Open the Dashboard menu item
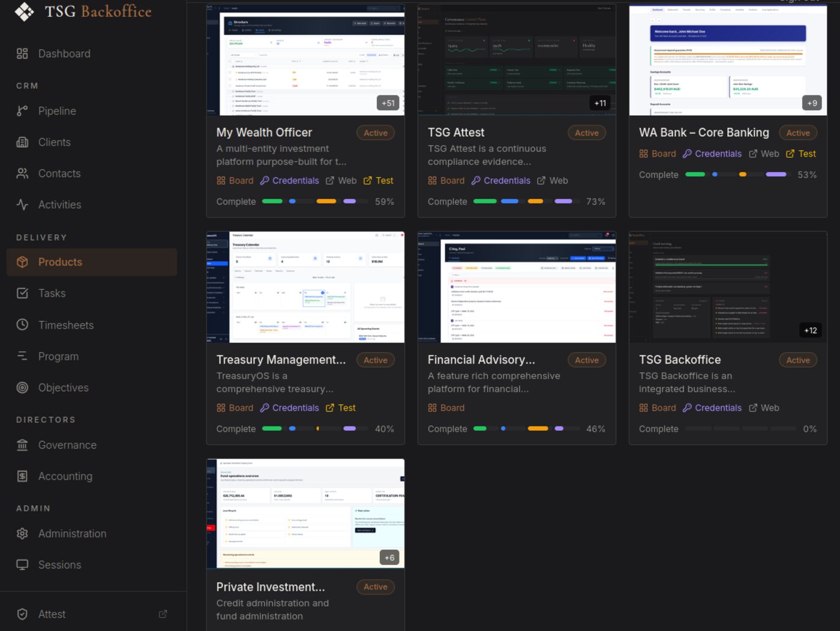Image resolution: width=840 pixels, height=631 pixels. point(92,53)
